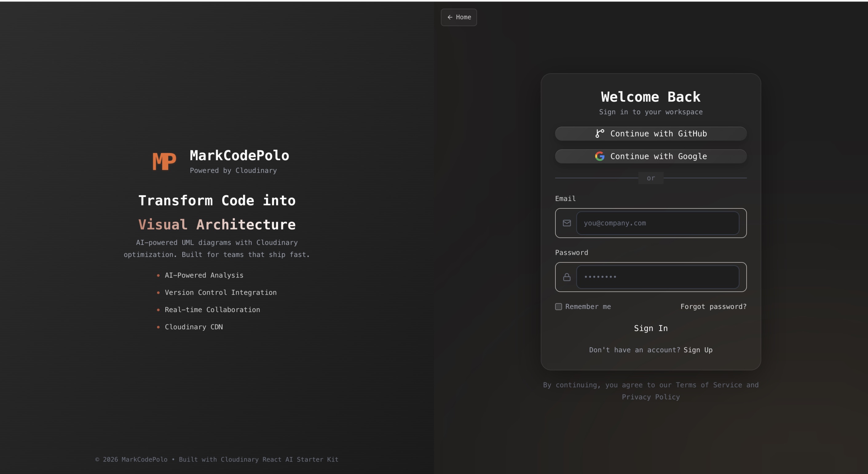The image size is (868, 474).
Task: Click the Cloudinary CDN bullet item
Action: pos(193,327)
